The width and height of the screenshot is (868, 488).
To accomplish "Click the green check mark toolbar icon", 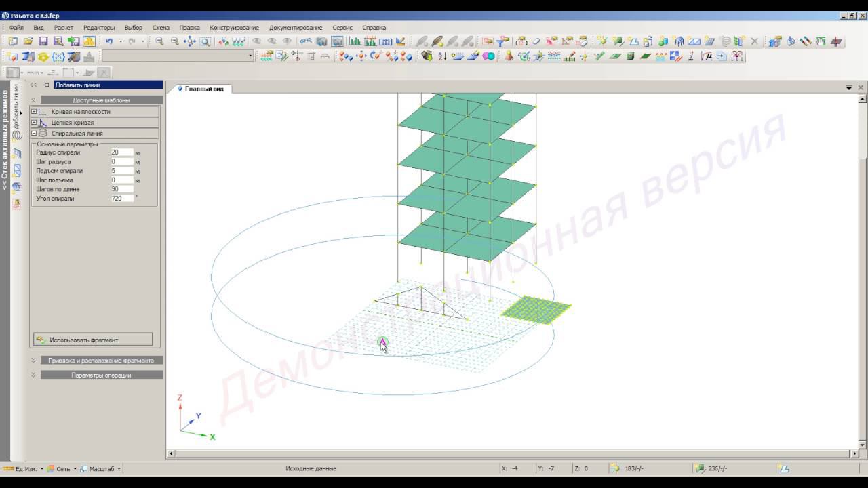I will click(599, 56).
